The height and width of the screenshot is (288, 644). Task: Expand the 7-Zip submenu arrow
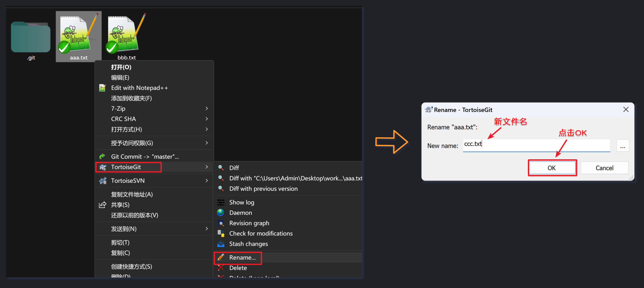[206, 108]
